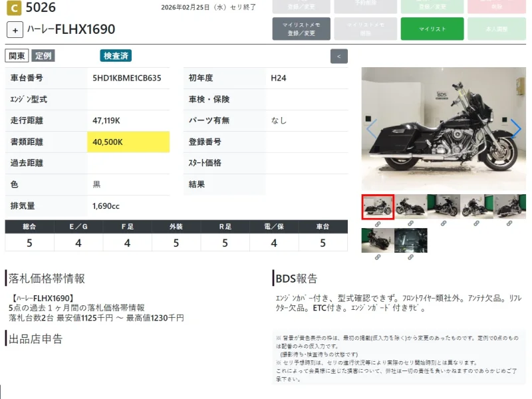
Task: Select the sixth thumbnail in the second row
Action: click(x=378, y=240)
